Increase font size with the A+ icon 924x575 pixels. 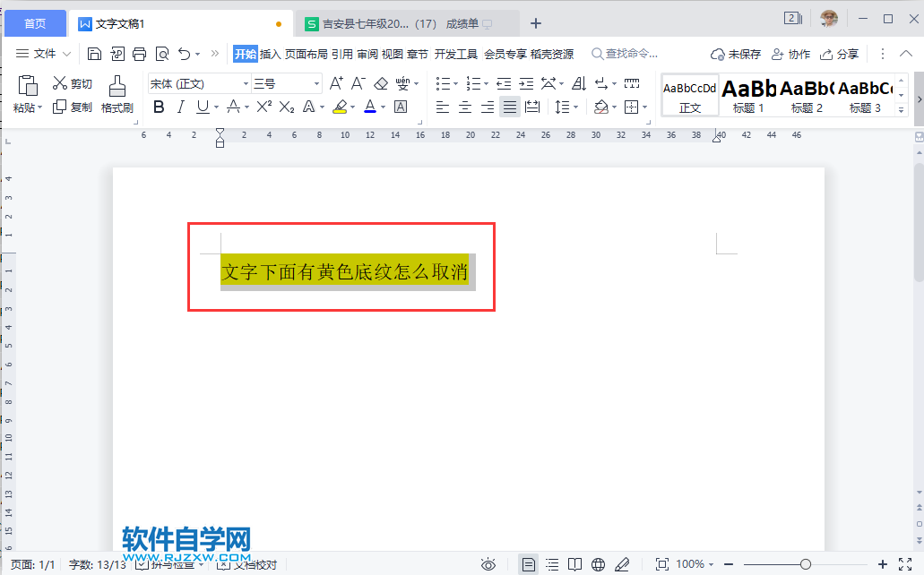click(335, 82)
